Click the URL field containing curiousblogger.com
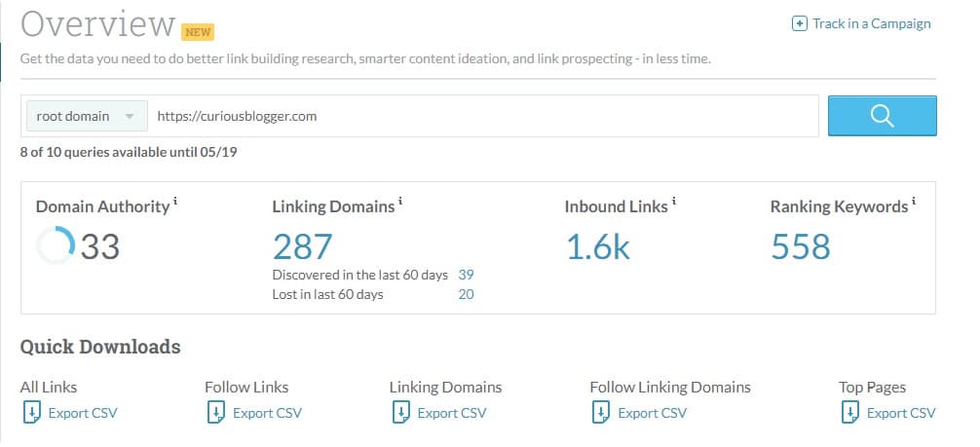Image resolution: width=980 pixels, height=447 pixels. (483, 116)
